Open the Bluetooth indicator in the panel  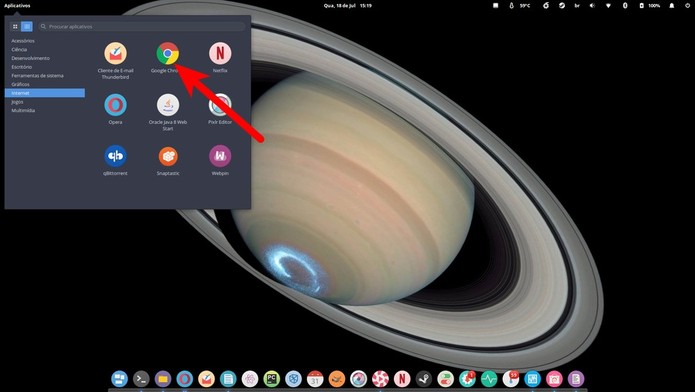click(x=625, y=6)
